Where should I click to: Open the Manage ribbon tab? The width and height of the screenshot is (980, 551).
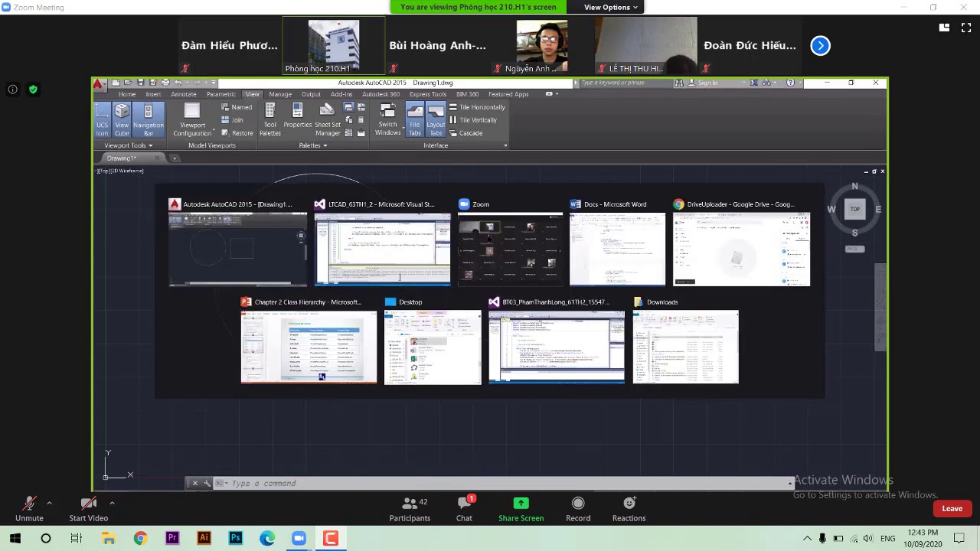click(280, 94)
